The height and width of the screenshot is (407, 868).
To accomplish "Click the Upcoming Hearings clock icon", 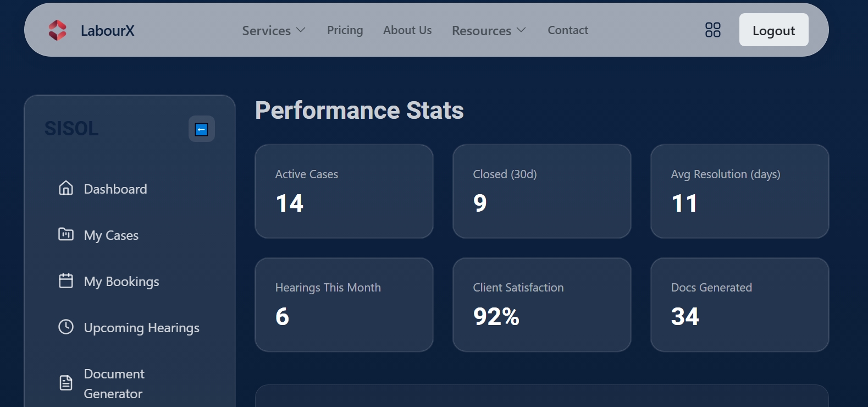I will [x=66, y=327].
